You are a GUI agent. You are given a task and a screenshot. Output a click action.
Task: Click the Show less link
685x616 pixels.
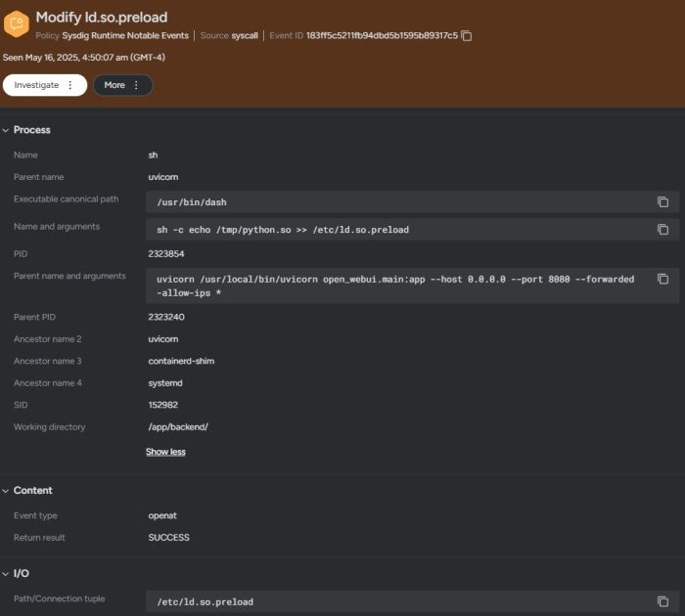click(x=165, y=452)
